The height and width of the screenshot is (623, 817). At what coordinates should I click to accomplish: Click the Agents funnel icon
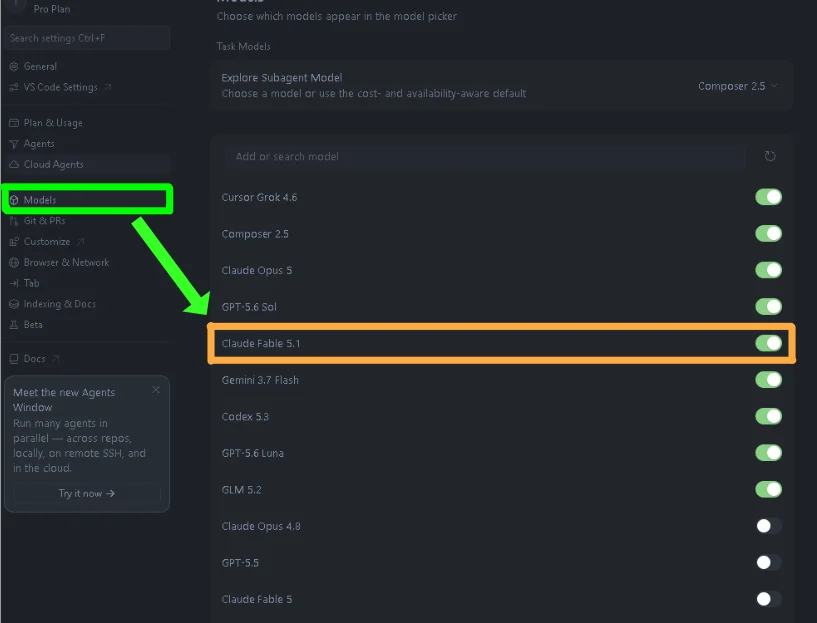coord(14,144)
